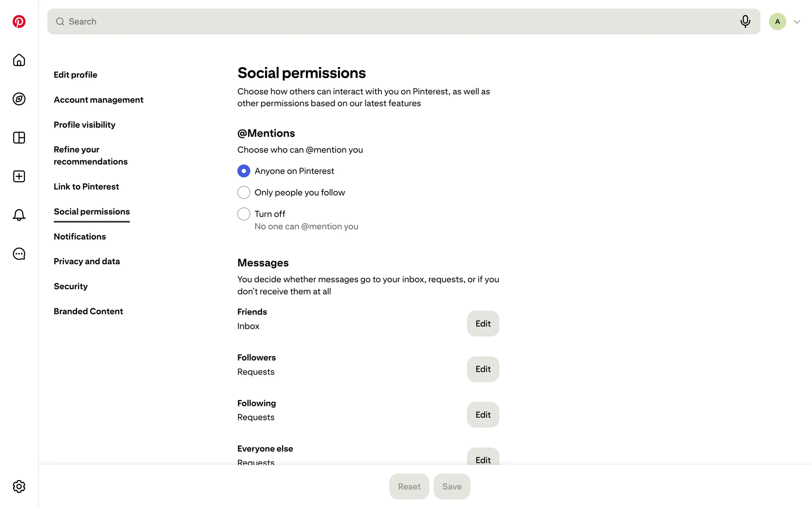Click the Create plus icon
812x508 pixels.
coord(19,177)
